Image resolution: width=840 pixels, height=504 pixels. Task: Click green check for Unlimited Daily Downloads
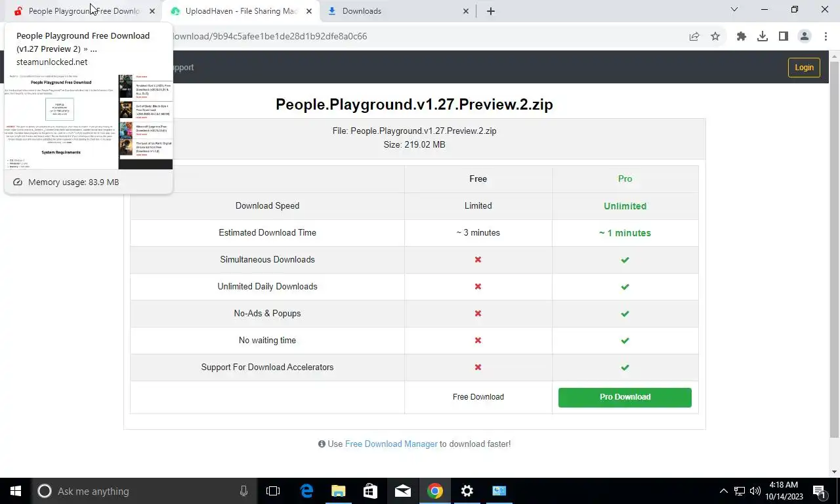point(625,287)
